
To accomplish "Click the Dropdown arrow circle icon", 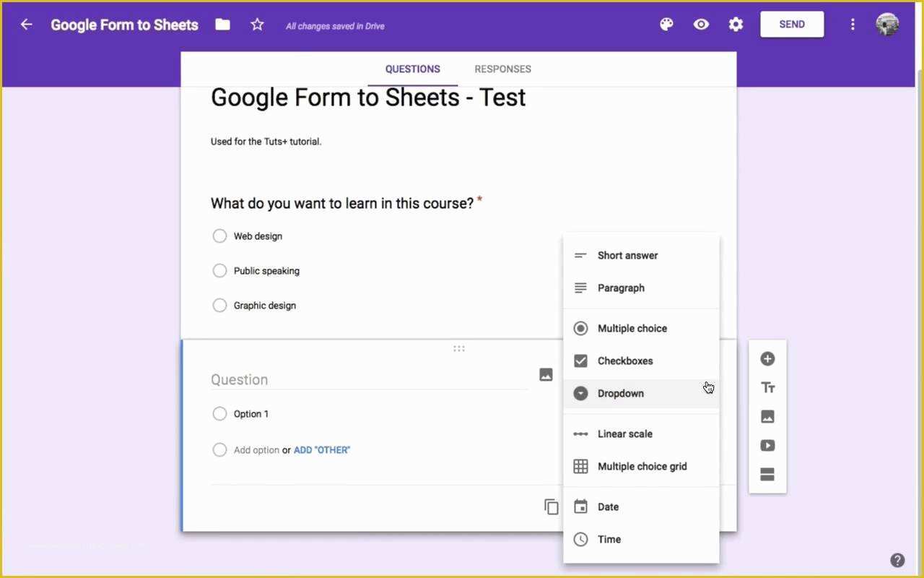I will point(580,393).
